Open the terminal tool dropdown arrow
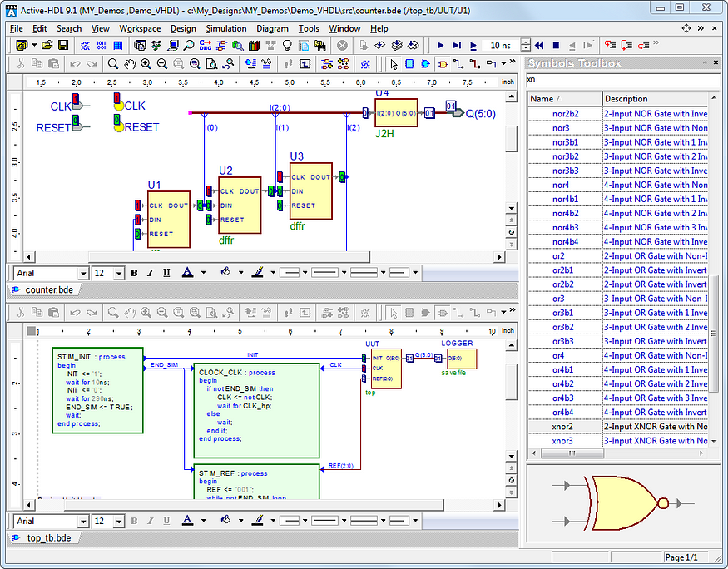Image resolution: width=728 pixels, height=569 pixels. 503,63
